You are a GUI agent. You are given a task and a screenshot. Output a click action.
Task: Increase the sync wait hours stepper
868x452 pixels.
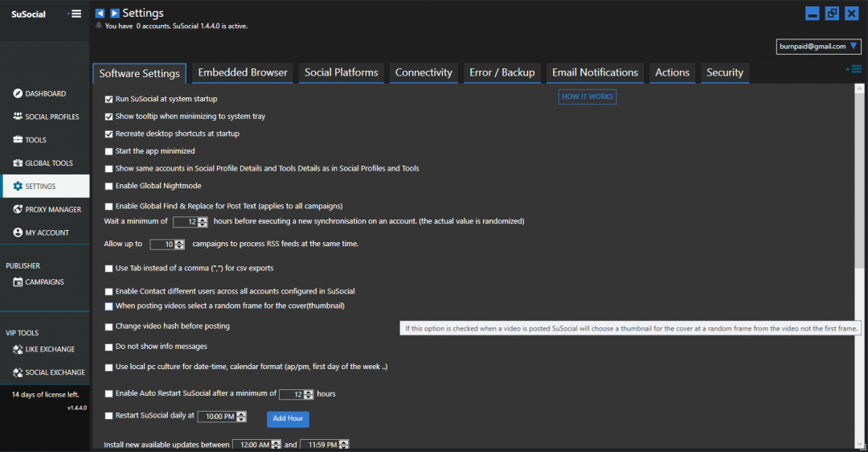[x=203, y=219]
